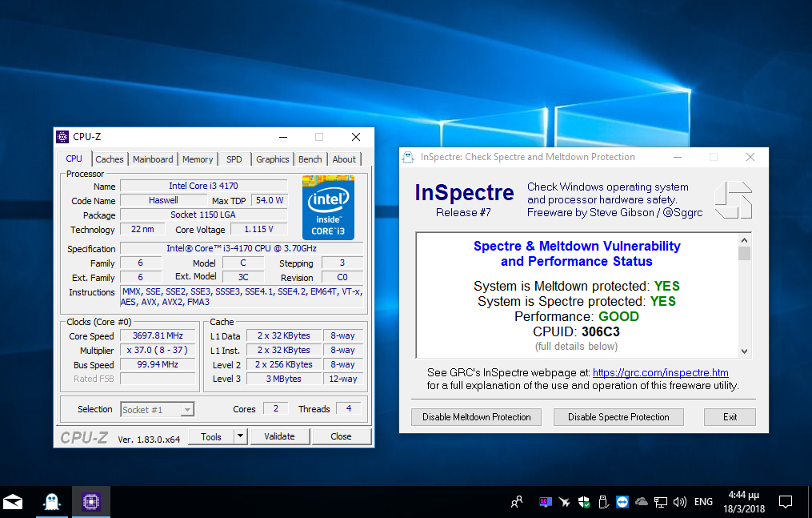Switch to the Caches tab
Screen dimensions: 812x518
tap(110, 159)
